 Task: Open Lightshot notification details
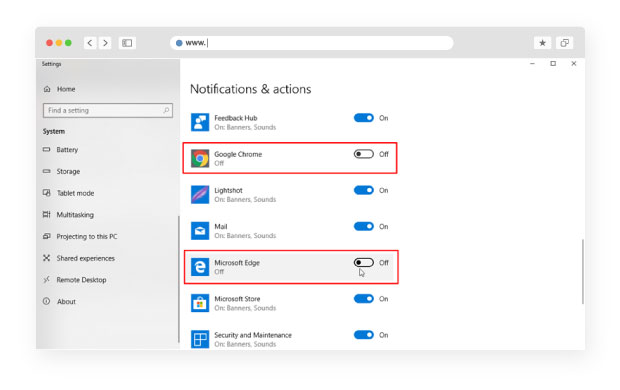[290, 194]
